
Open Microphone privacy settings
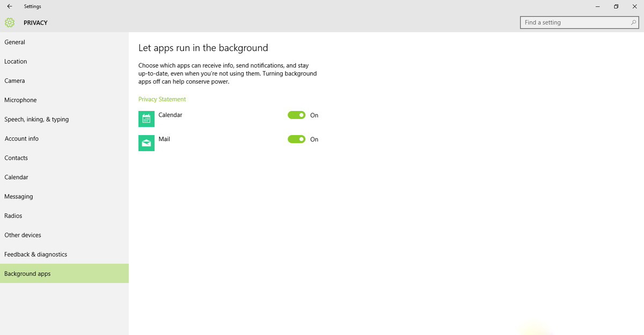pos(20,100)
